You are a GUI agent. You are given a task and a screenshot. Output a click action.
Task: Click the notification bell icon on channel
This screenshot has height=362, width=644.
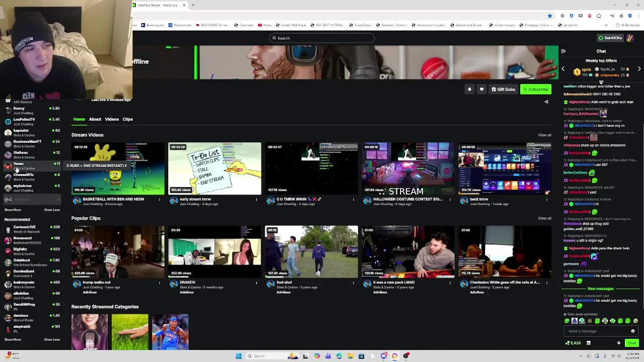(469, 89)
